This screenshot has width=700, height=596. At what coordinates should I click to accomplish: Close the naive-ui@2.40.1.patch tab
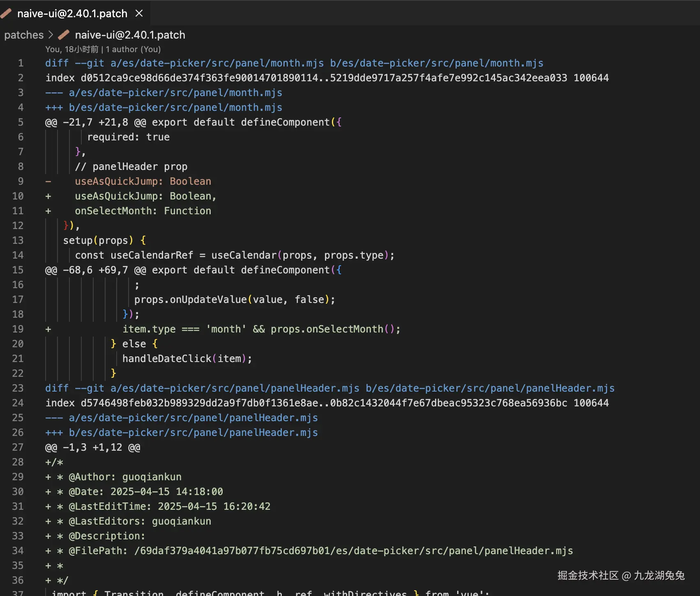(x=139, y=14)
